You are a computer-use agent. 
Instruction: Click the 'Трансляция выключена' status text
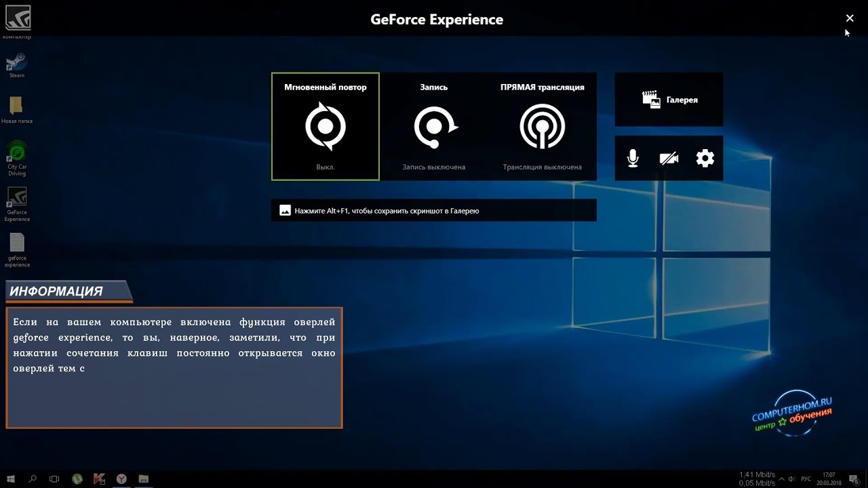(542, 167)
